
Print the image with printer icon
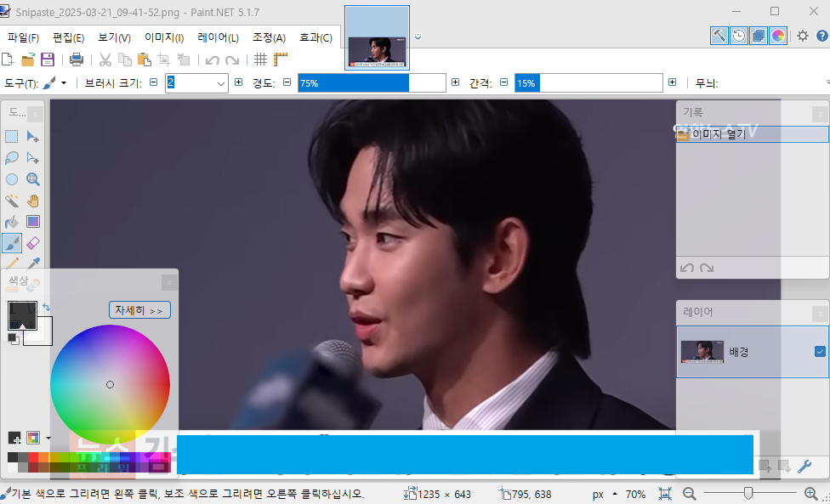(77, 59)
